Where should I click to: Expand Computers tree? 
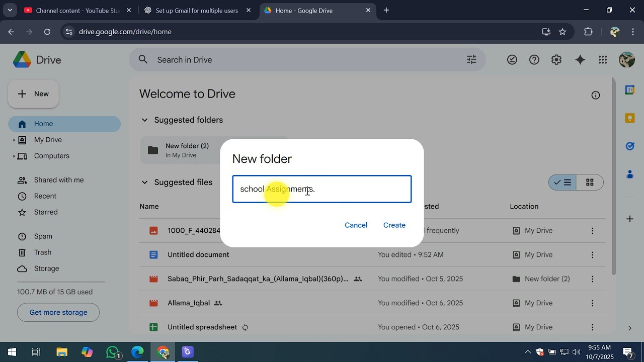14,156
